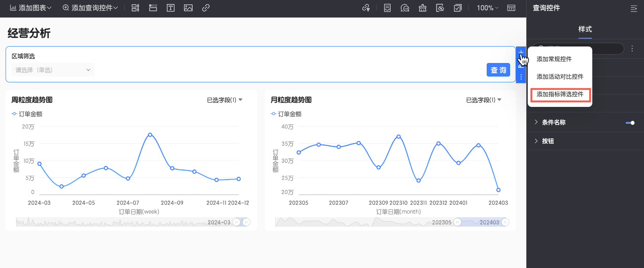Open the 区域筛选 single-select dropdown
The image size is (644, 268).
pos(53,70)
